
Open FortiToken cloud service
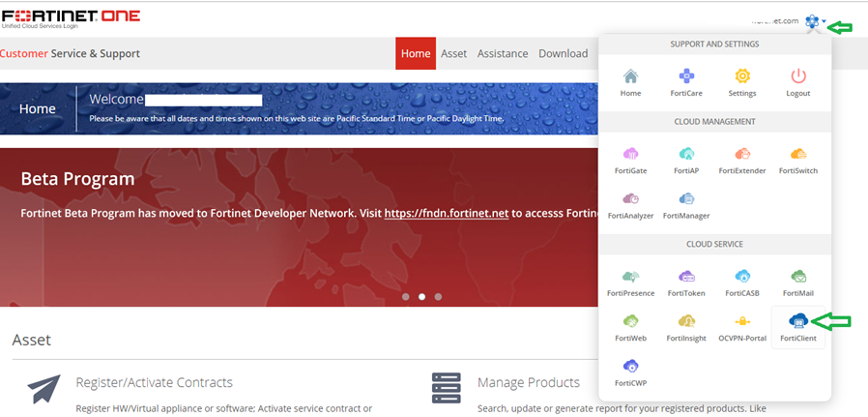(686, 277)
